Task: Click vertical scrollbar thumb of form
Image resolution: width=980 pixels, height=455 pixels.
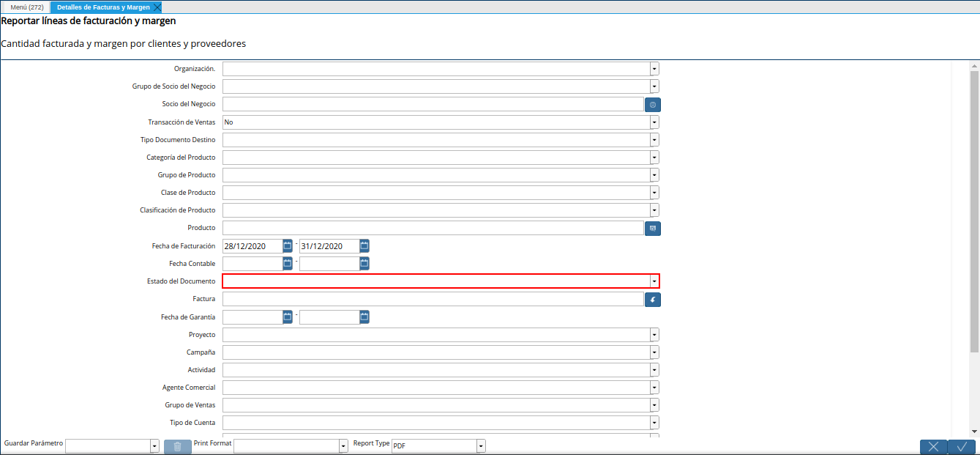Action: 974,212
